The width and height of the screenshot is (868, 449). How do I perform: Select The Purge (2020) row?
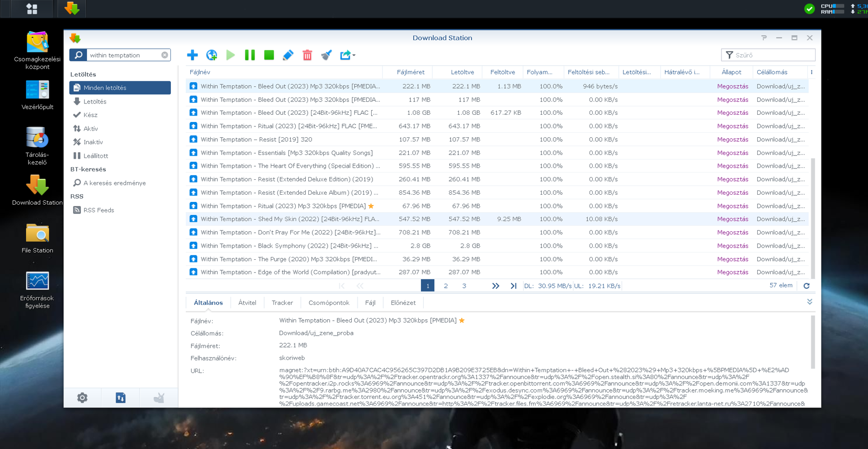click(497, 259)
